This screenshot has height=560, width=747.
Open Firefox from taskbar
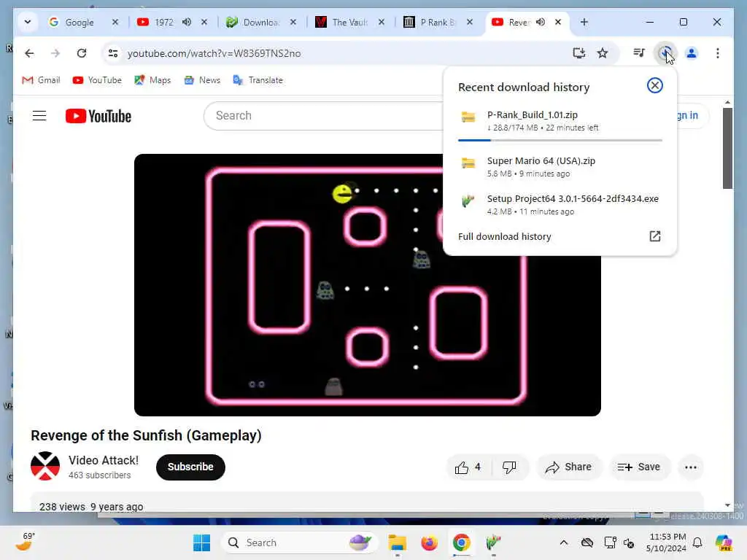coord(429,542)
